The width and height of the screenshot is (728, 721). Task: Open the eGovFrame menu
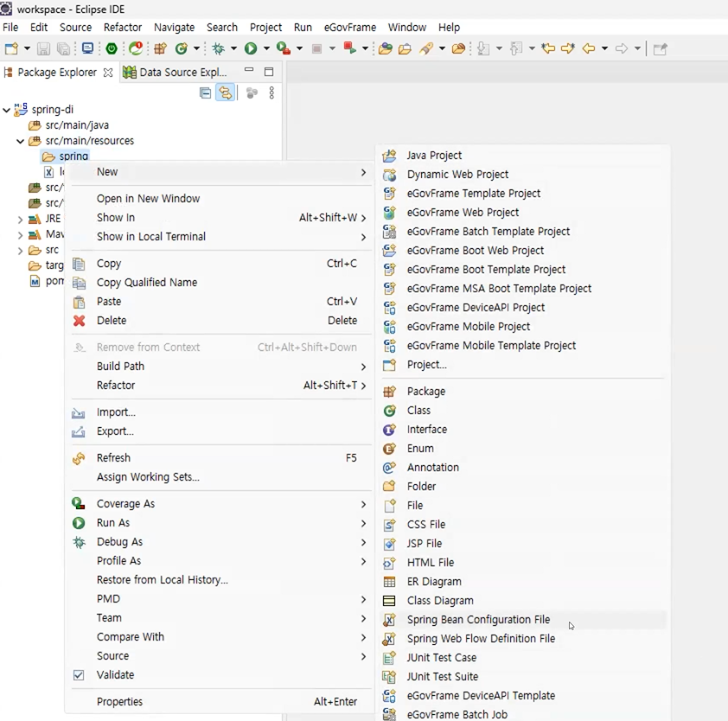[350, 28]
